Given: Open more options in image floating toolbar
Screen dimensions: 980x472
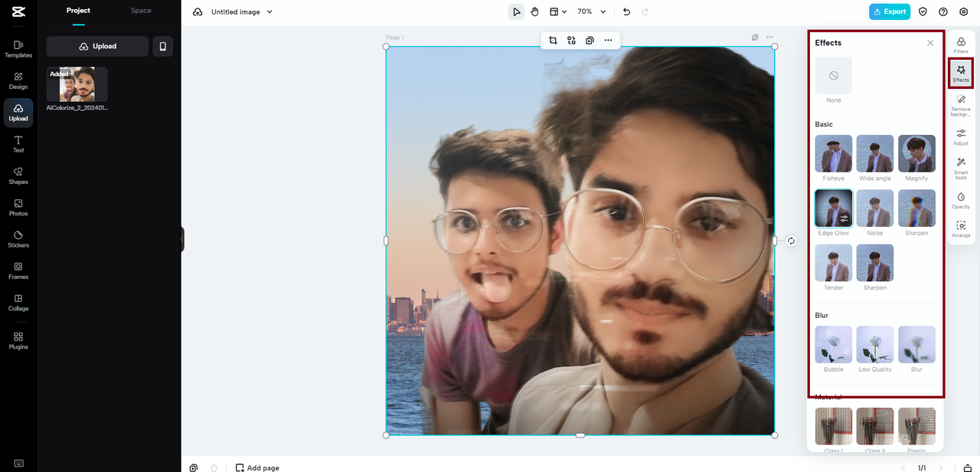Looking at the screenshot, I should [x=608, y=40].
